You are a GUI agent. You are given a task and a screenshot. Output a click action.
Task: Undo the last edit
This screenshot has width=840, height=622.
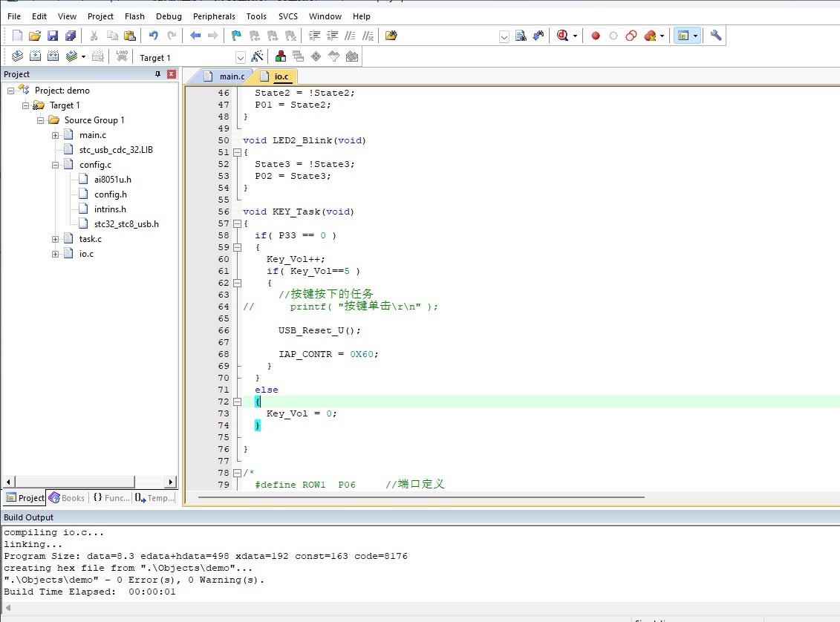pos(154,36)
